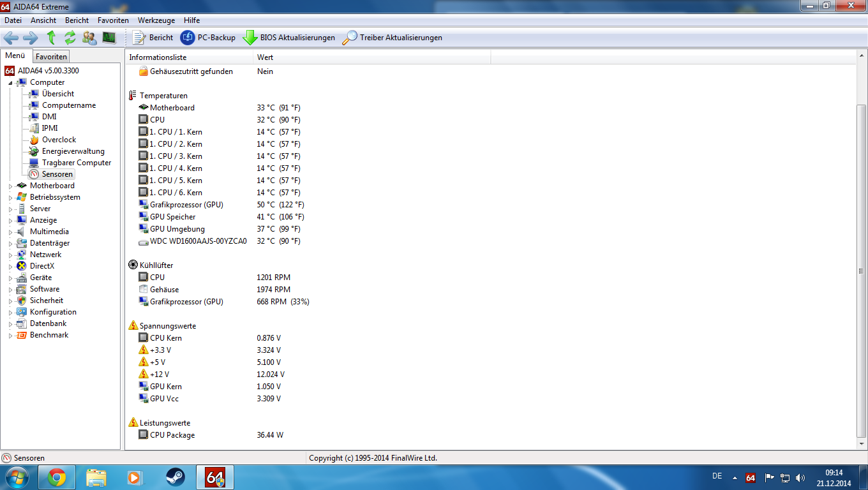Open PC-Backup from toolbar
The image size is (868, 490).
point(208,38)
